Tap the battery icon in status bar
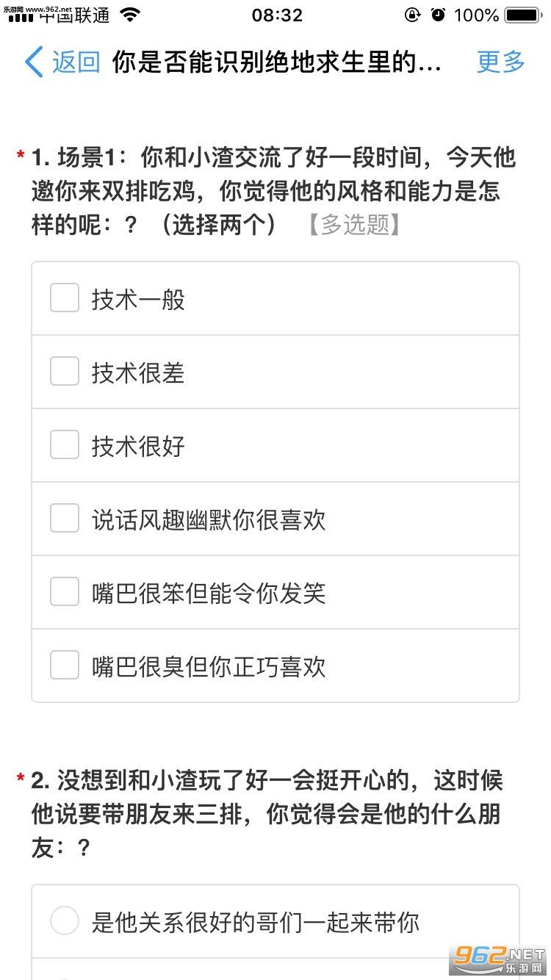 pos(522,15)
